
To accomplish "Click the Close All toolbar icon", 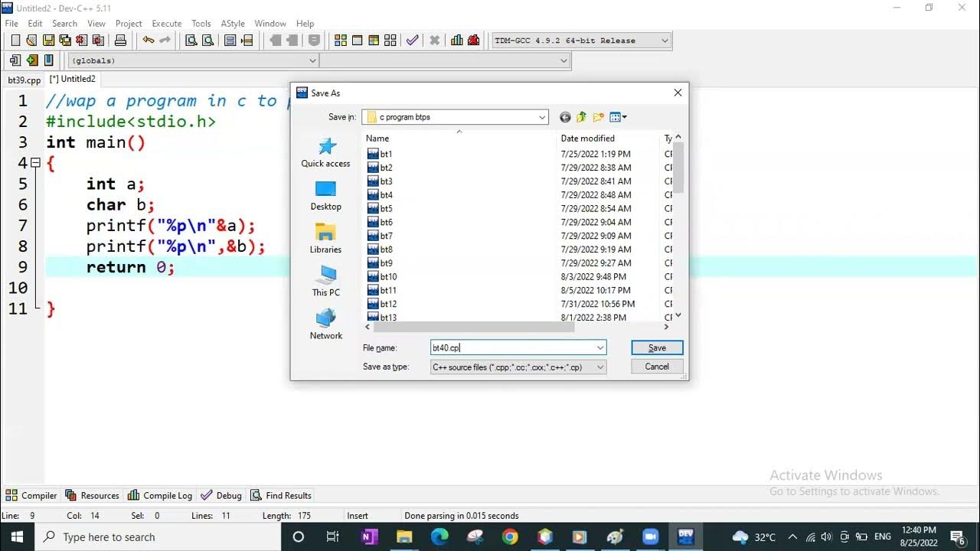I will (97, 41).
